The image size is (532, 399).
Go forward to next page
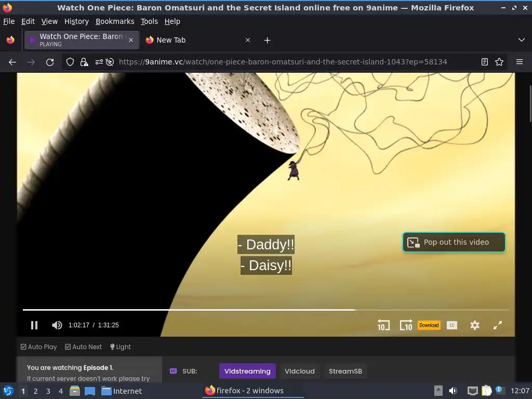31,62
